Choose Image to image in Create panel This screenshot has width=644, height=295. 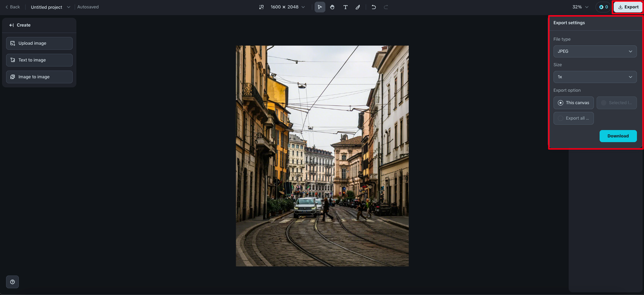click(x=39, y=77)
